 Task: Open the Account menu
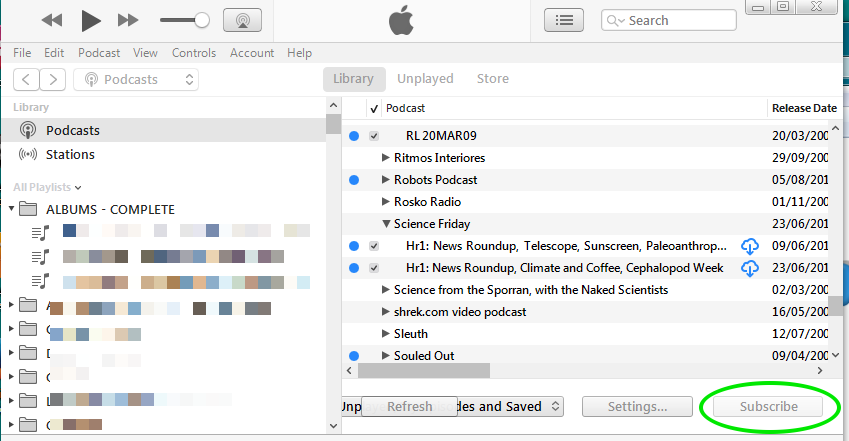[x=252, y=53]
